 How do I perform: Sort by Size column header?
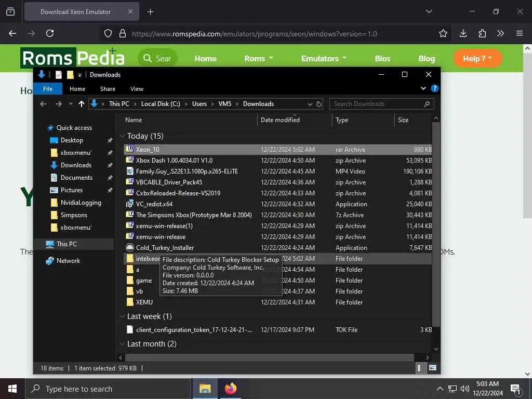point(403,120)
